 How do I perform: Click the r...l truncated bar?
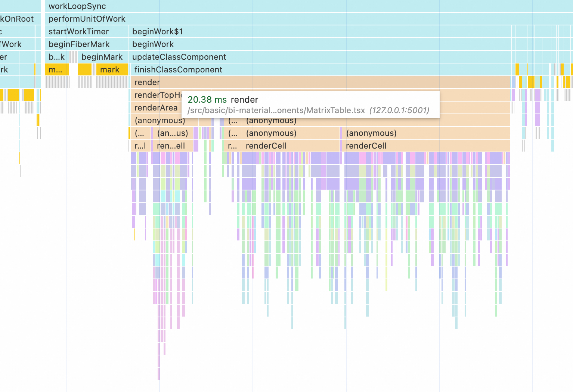click(x=140, y=146)
